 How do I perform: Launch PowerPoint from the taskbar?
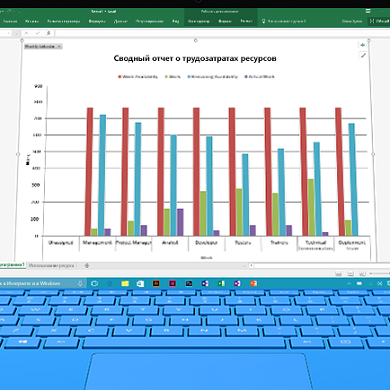253,283
